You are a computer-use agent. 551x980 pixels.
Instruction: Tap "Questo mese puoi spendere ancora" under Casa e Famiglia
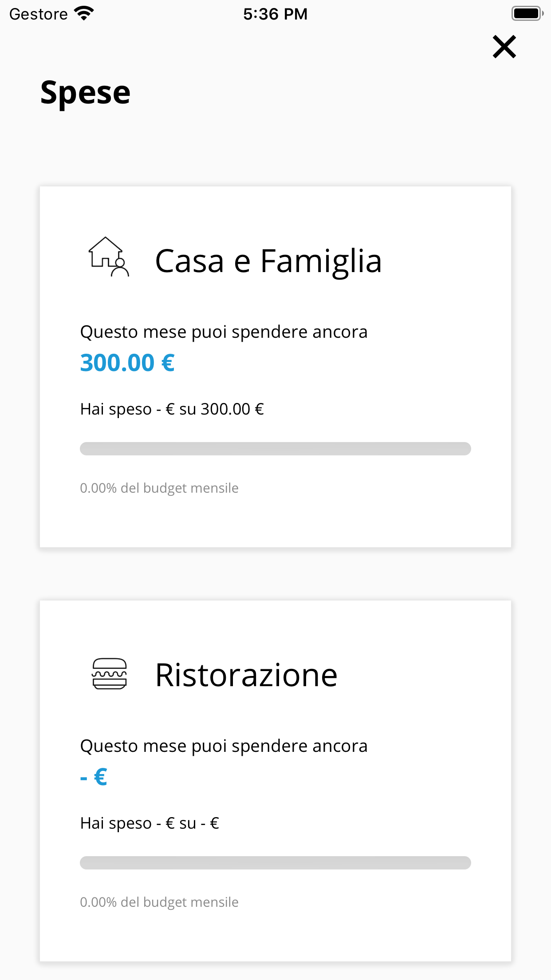(224, 332)
